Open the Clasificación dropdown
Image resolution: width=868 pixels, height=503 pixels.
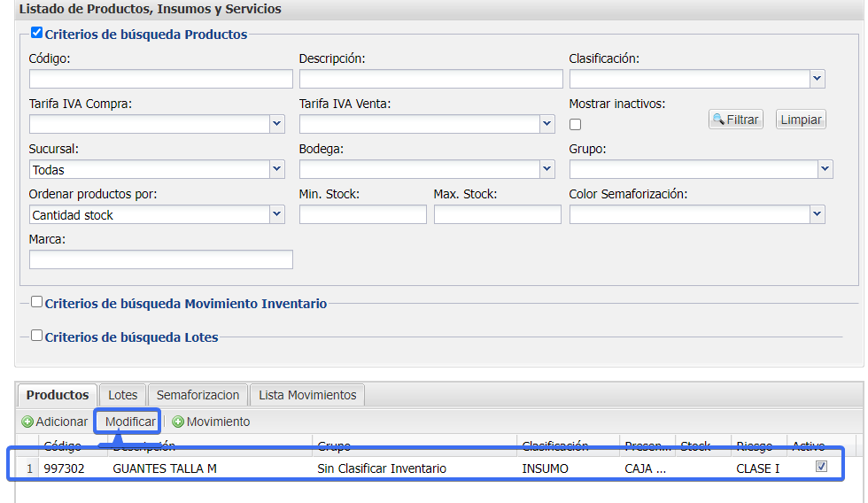coord(817,80)
